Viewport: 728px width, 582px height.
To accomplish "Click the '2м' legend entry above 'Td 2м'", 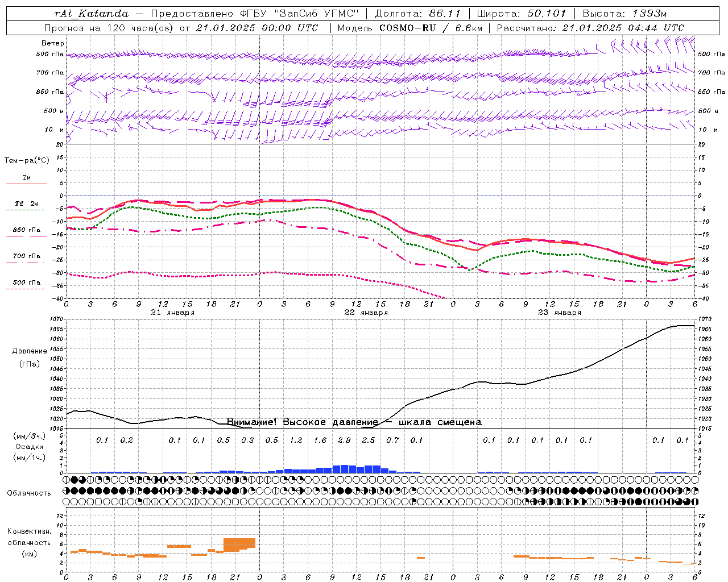I will click(27, 177).
